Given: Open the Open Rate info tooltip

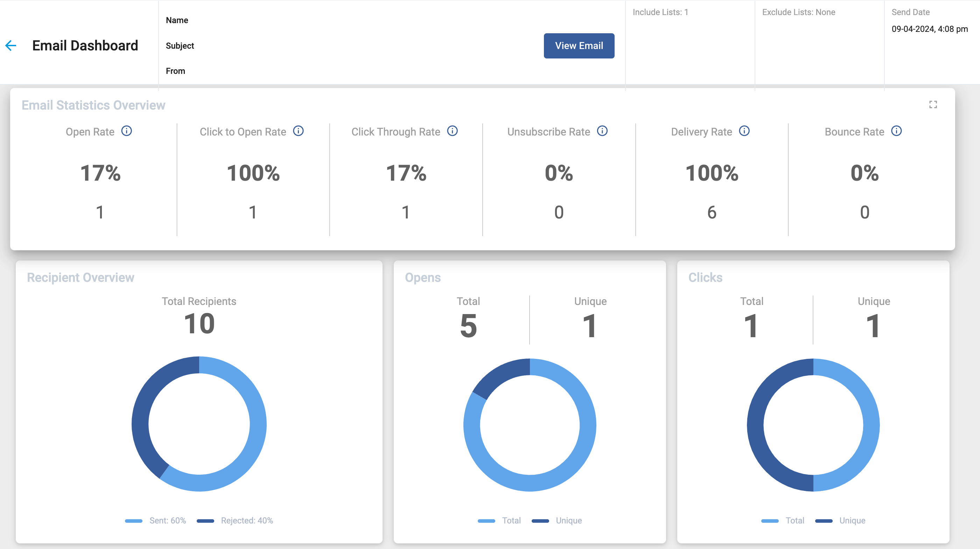Looking at the screenshot, I should point(127,131).
